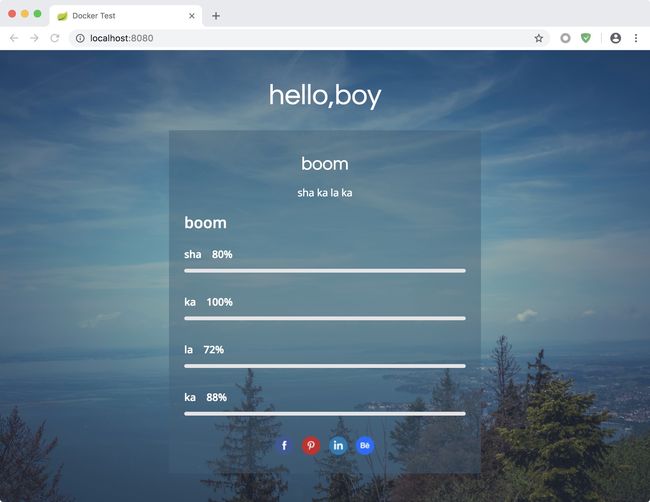Click the ka 100% label

(x=208, y=302)
